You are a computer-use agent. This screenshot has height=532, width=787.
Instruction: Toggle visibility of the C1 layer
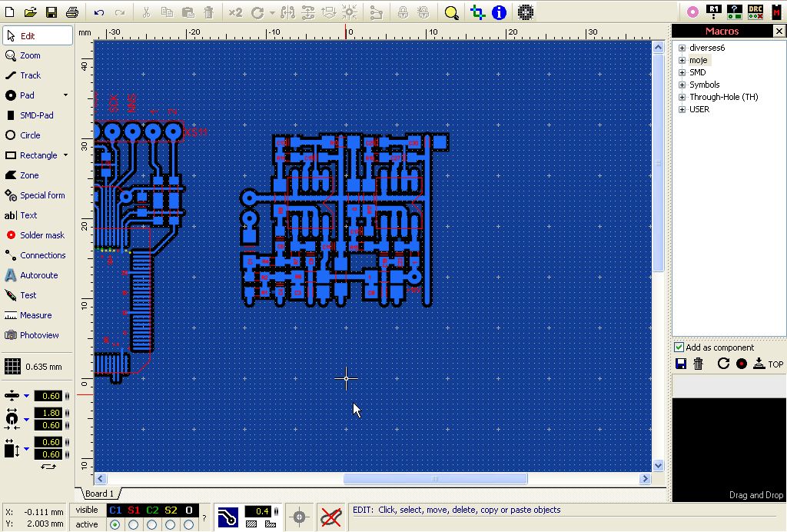pos(115,510)
